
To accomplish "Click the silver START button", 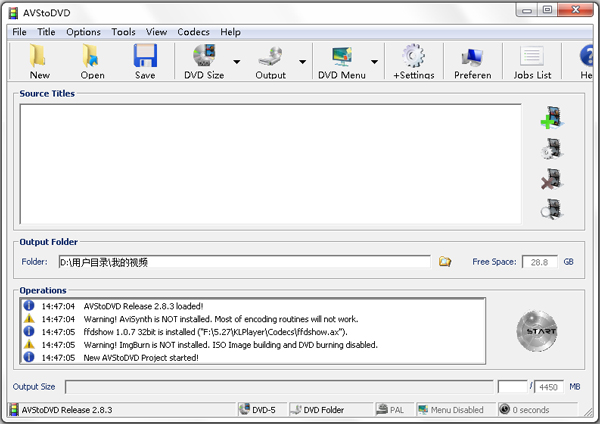I will (537, 331).
